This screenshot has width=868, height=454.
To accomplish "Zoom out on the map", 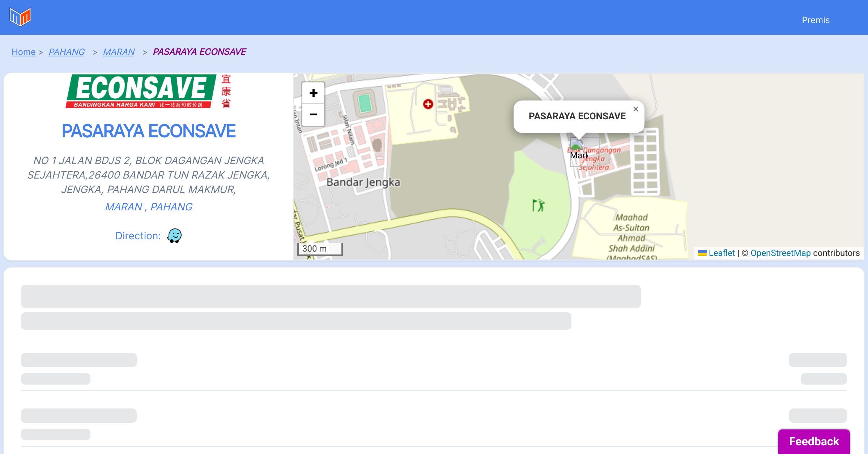I will pyautogui.click(x=313, y=115).
